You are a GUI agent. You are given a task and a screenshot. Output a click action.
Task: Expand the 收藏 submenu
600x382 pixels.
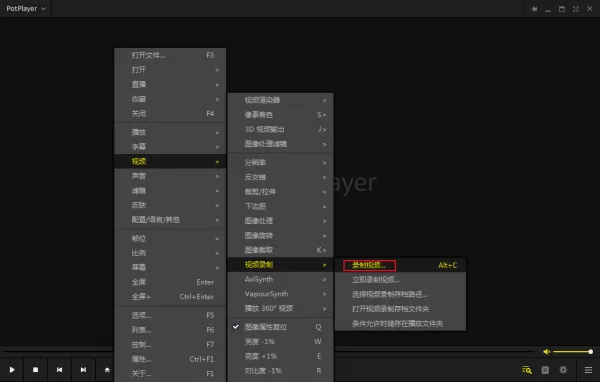[x=170, y=99]
